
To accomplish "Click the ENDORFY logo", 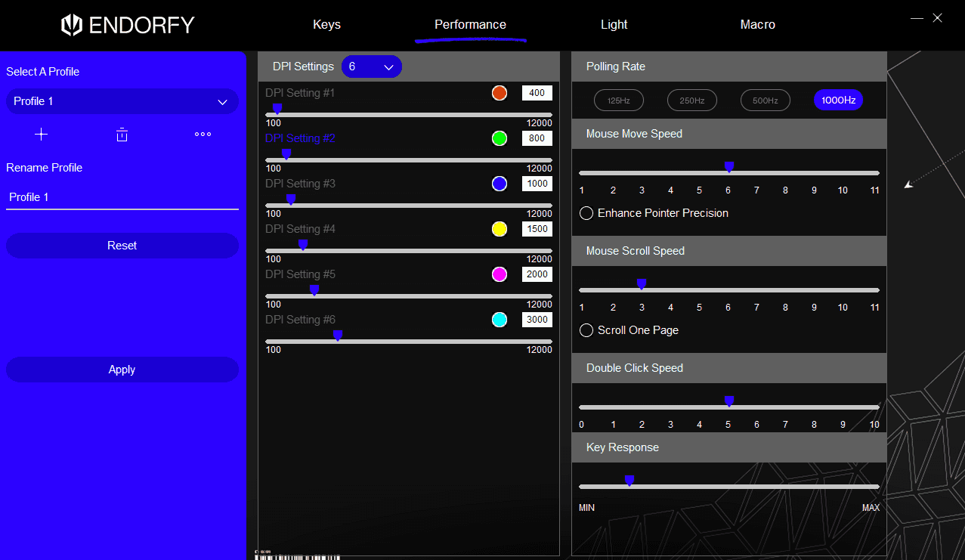I will (128, 25).
